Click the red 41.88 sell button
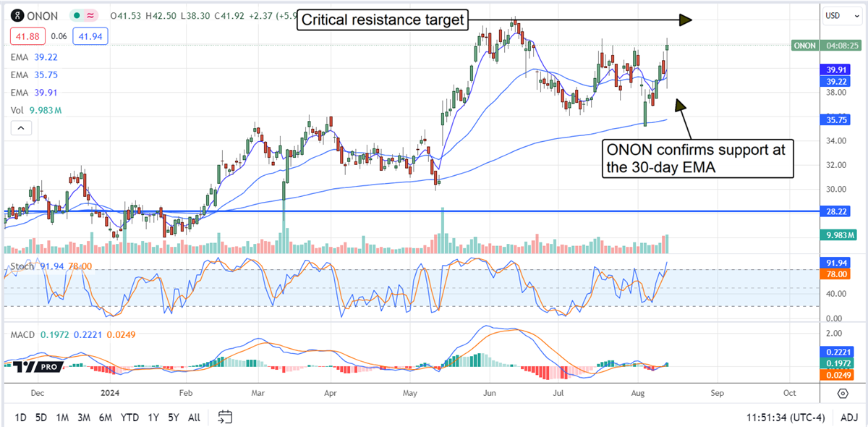This screenshot has width=868, height=427. coord(25,35)
